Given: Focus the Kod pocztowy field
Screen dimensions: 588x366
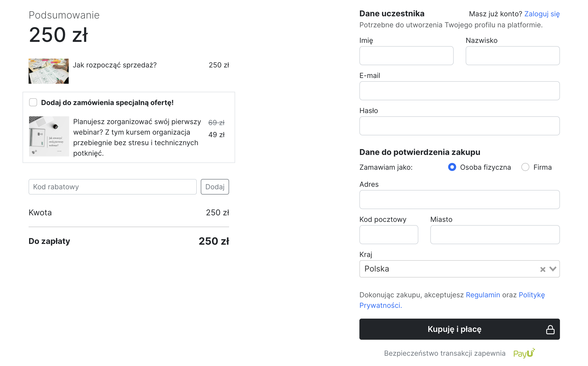Looking at the screenshot, I should tap(389, 235).
